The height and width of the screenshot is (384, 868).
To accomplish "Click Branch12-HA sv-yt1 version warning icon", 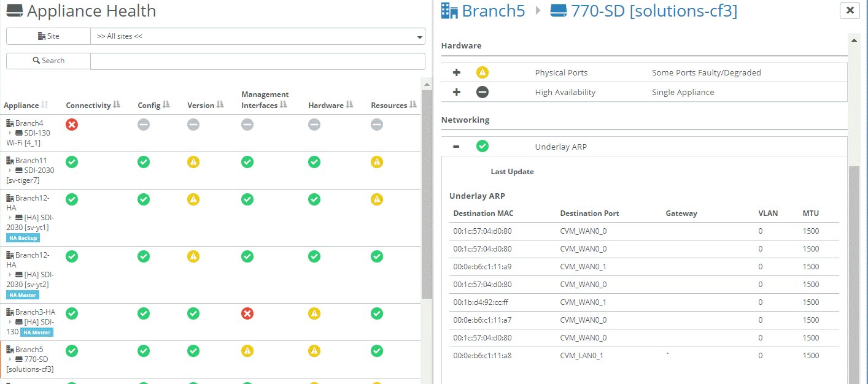I will 193,199.
